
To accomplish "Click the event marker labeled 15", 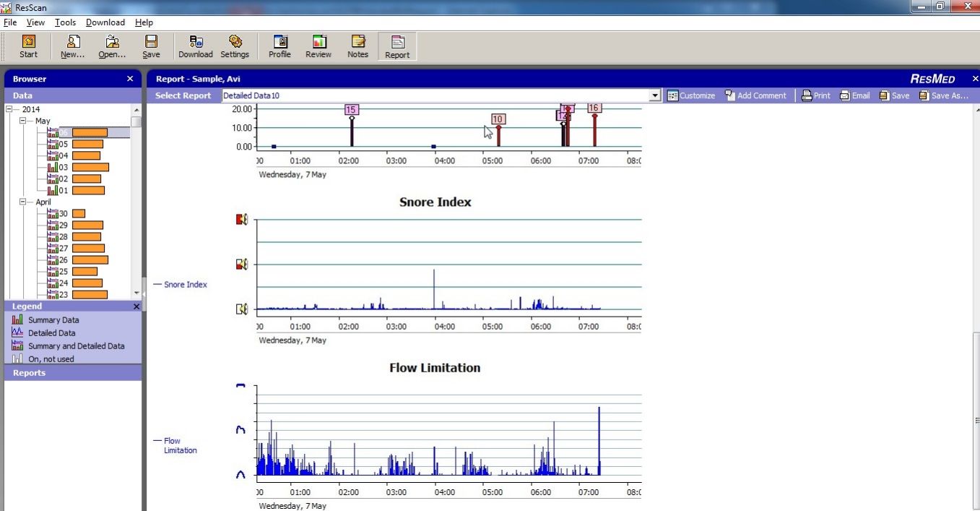I will pos(352,110).
